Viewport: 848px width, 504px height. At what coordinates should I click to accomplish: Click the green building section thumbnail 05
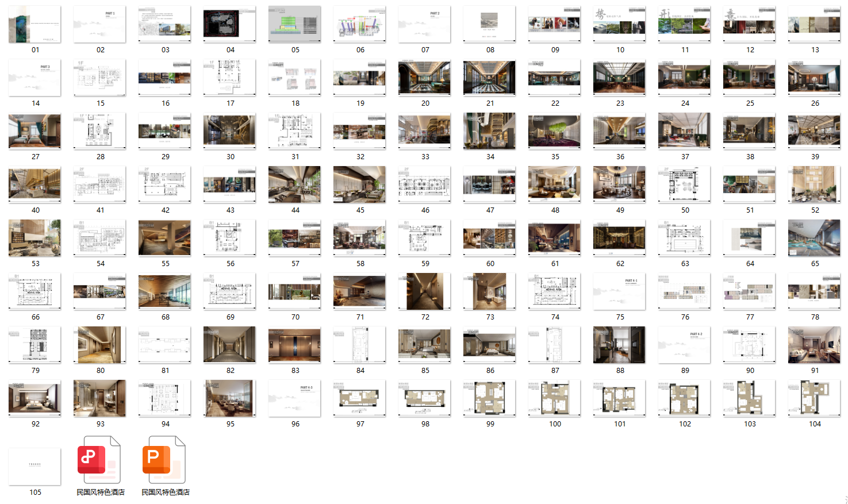pos(295,24)
